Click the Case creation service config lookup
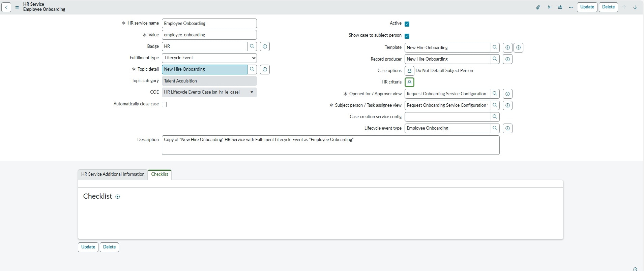The height and width of the screenshot is (271, 644). tap(495, 117)
